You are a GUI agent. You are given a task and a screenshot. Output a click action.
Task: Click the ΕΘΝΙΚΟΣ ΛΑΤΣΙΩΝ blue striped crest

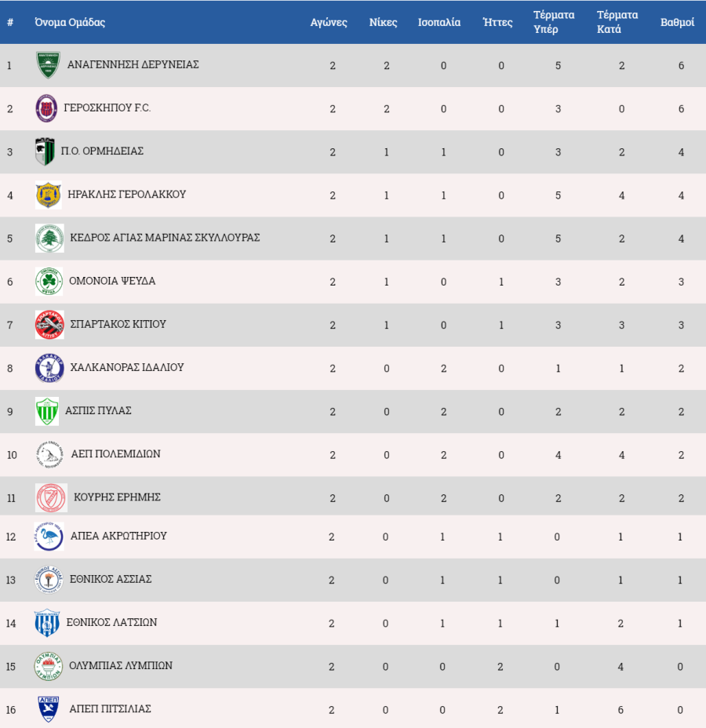pos(47,623)
